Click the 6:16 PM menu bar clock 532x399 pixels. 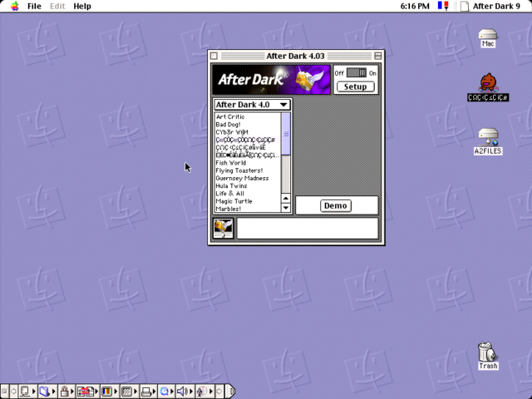click(x=415, y=6)
